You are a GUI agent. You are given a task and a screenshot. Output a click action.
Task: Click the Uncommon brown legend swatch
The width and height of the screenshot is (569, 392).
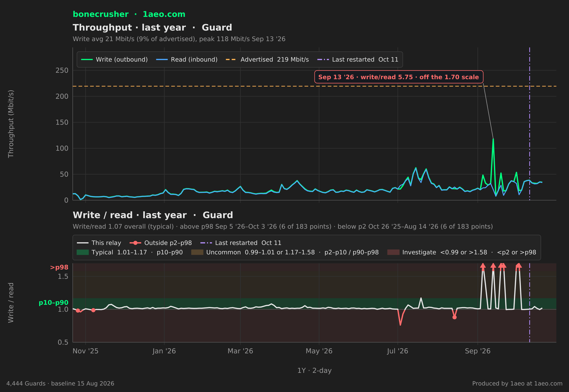pos(197,252)
